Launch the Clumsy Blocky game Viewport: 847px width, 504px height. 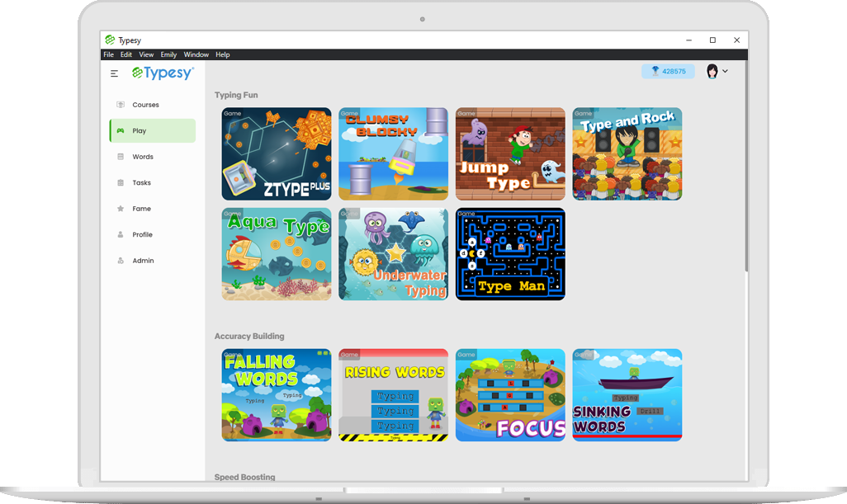click(393, 153)
